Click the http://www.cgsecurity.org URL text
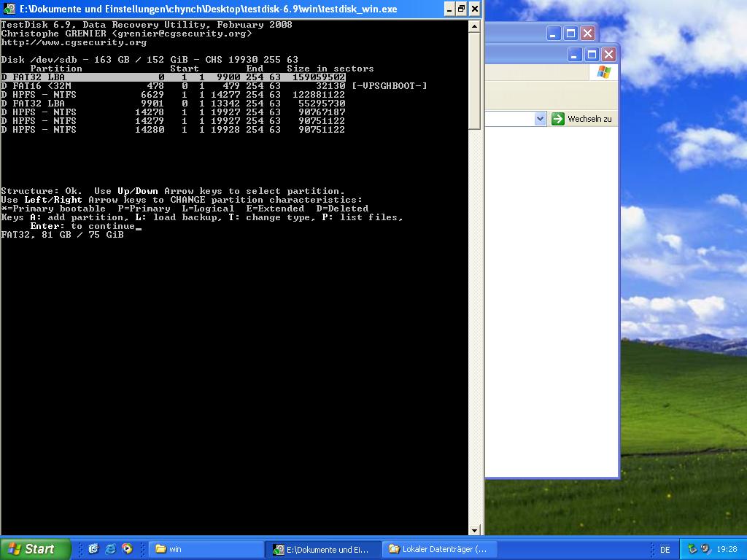 point(74,42)
